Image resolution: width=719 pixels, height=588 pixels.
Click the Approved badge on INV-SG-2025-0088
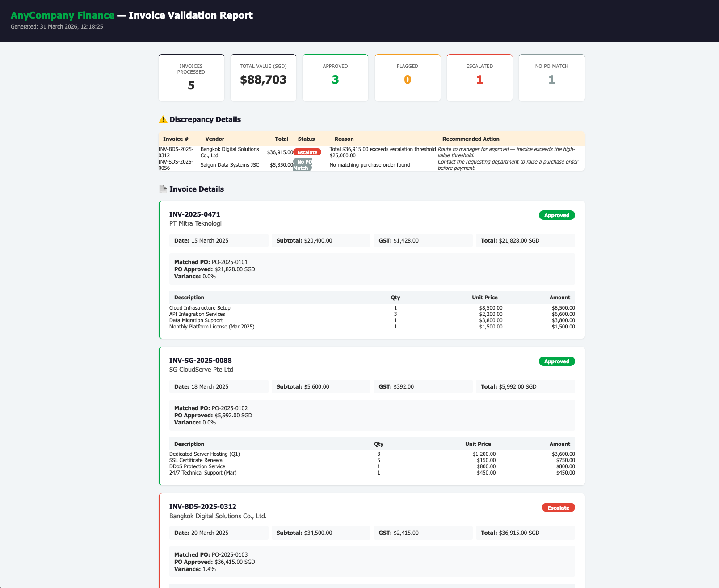[557, 361]
